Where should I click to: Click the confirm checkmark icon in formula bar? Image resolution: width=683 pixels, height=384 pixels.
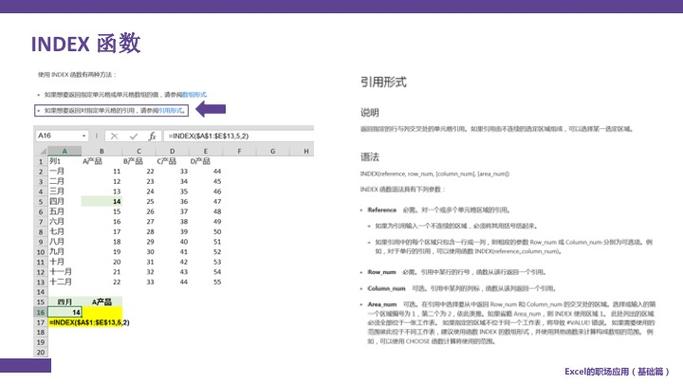(133, 136)
